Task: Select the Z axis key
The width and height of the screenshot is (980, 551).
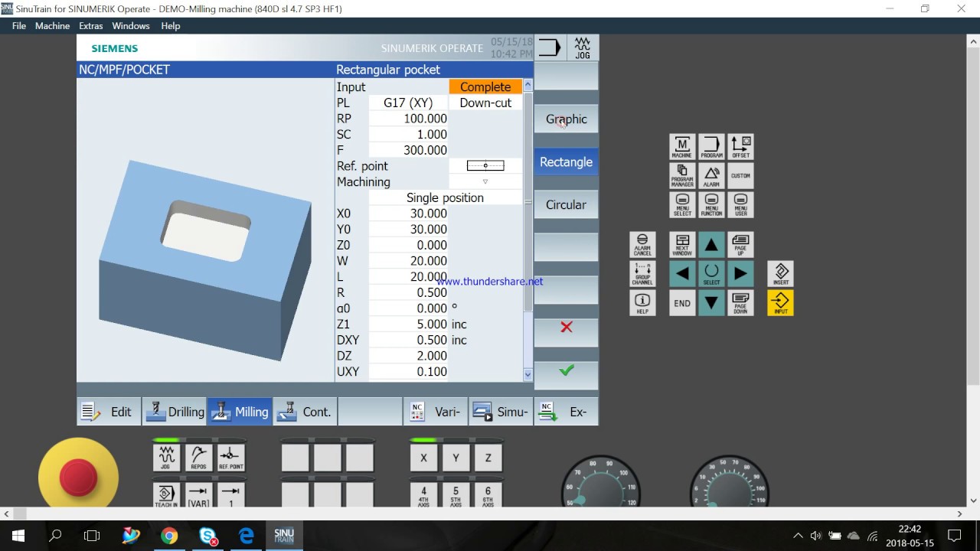Action: [x=488, y=458]
